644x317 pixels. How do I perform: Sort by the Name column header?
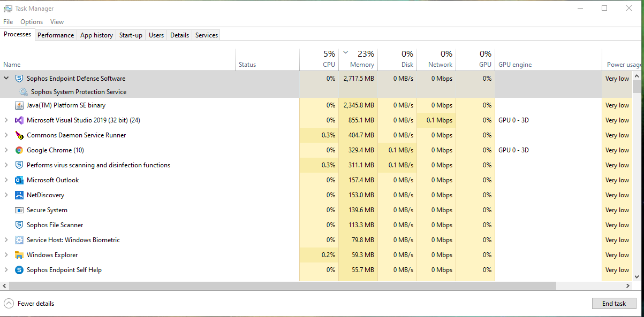click(x=118, y=60)
